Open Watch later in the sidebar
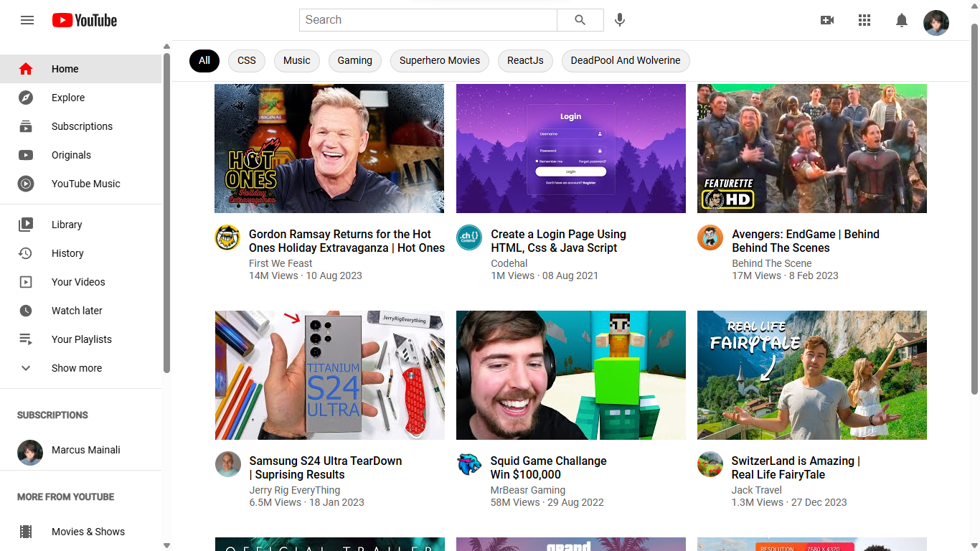This screenshot has width=980, height=551. (77, 311)
